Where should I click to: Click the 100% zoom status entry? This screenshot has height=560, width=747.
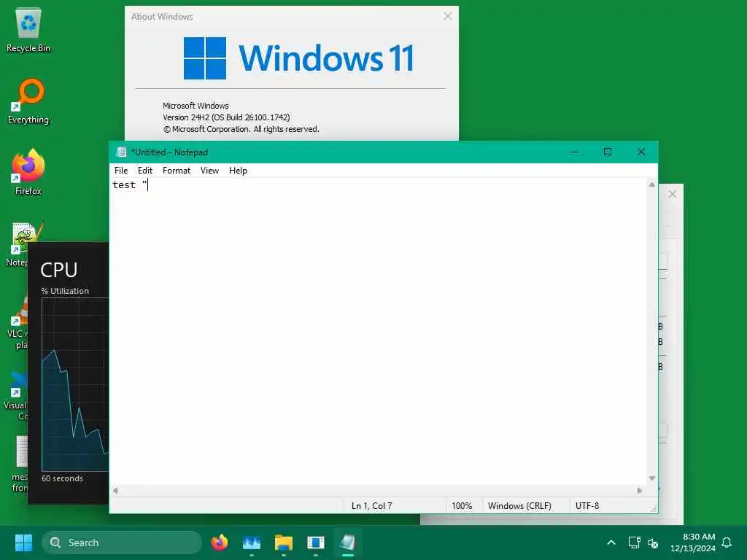(x=462, y=506)
